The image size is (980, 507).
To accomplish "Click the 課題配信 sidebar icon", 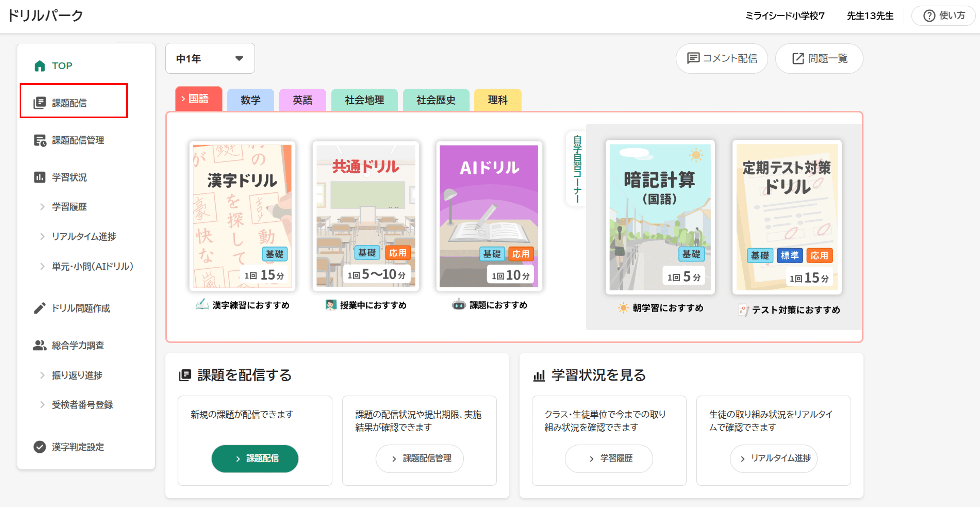I will tap(40, 103).
